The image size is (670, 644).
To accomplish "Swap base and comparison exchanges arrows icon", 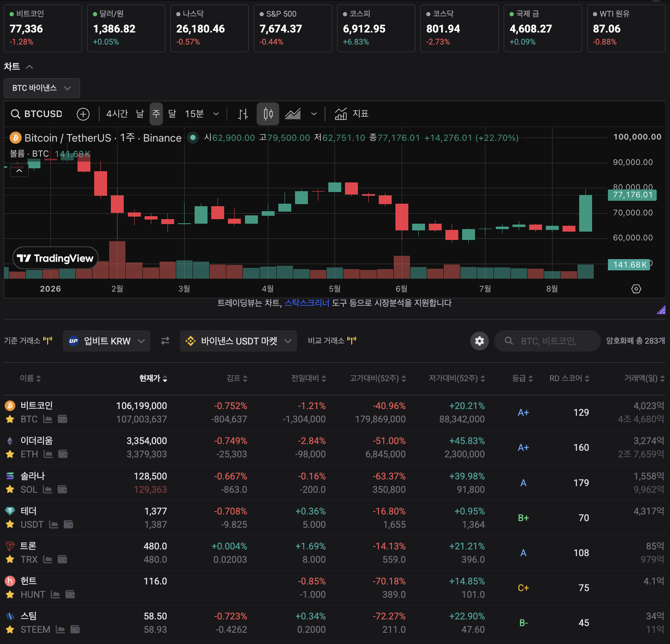I will pos(165,341).
